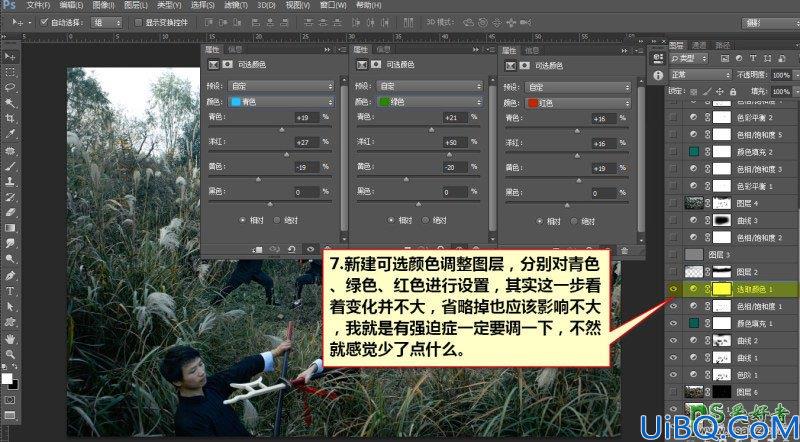
Task: Select the Crop tool
Action: tap(10, 118)
